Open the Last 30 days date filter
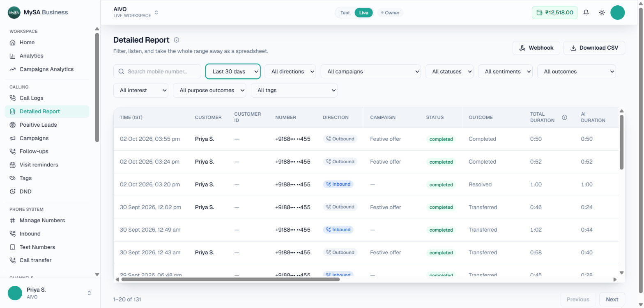The image size is (644, 308). click(233, 71)
